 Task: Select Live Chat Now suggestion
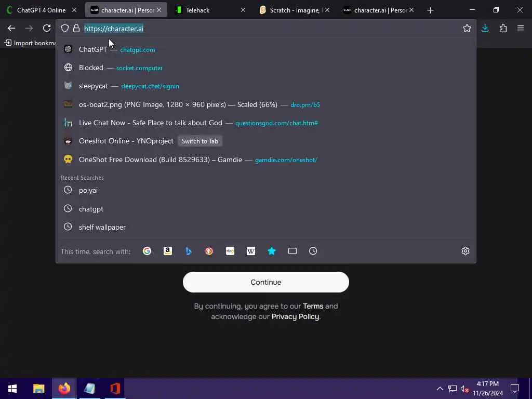click(266, 123)
